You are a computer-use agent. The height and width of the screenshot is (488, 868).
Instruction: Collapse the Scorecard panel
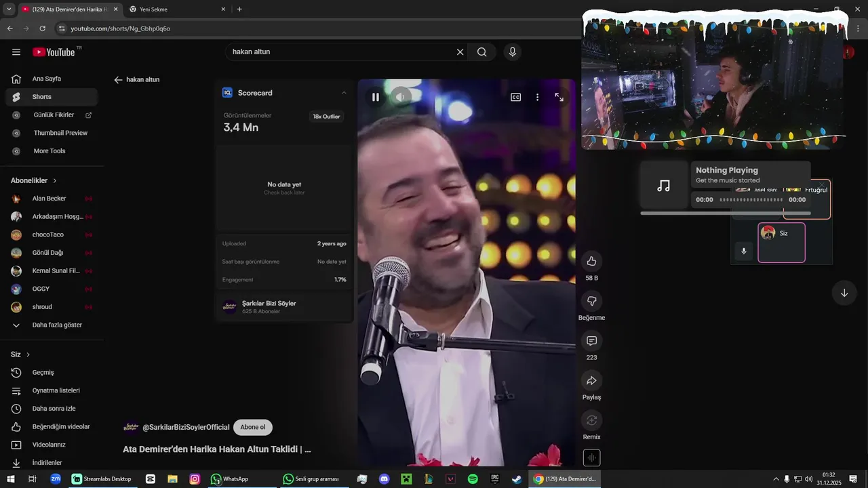click(x=344, y=93)
